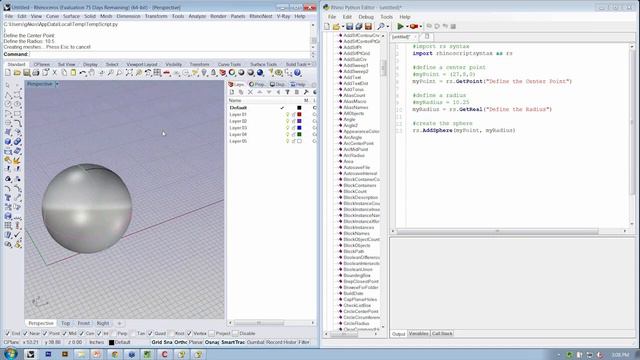
Task: Open the Tools menu in Python Editor
Action: pos(386,17)
